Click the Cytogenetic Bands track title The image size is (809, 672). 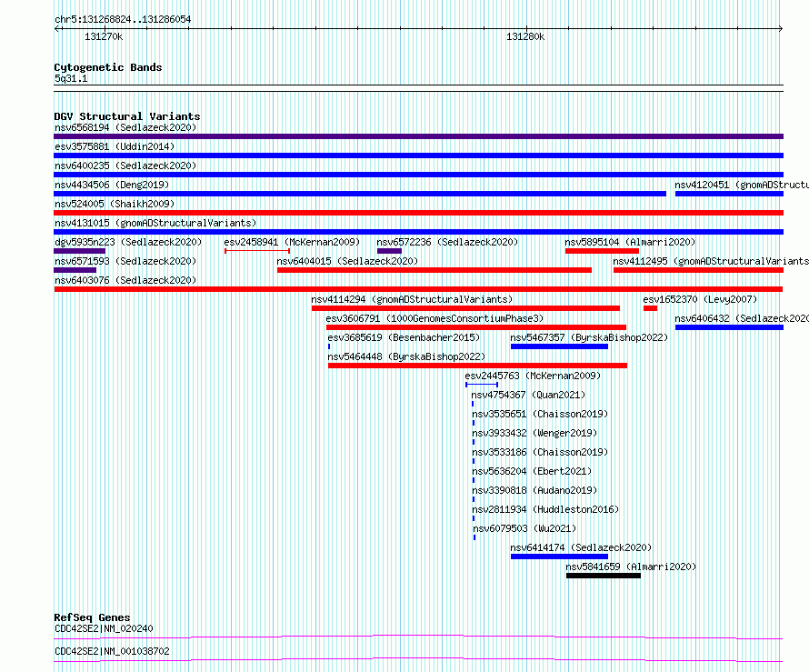click(x=108, y=67)
